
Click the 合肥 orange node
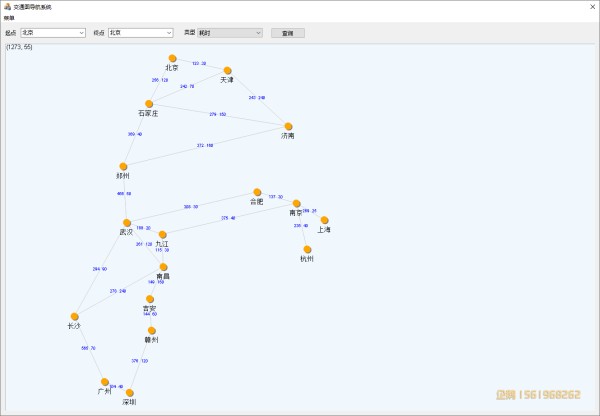pyautogui.click(x=258, y=192)
